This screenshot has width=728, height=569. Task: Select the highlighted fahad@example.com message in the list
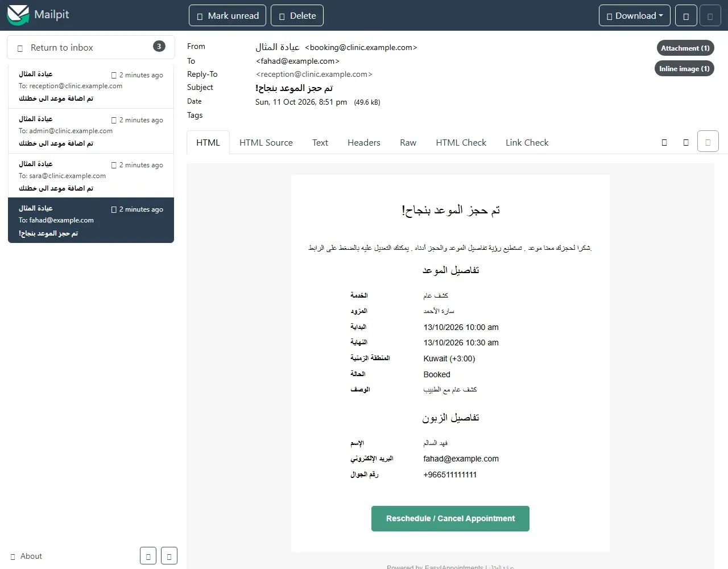(91, 220)
